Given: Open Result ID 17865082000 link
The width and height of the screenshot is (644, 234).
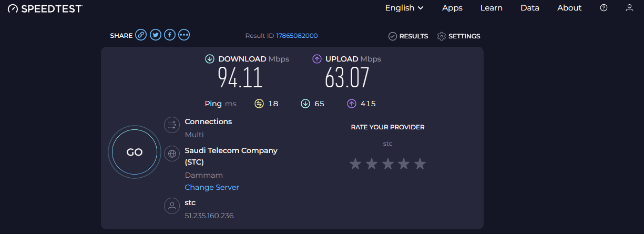Looking at the screenshot, I should [x=297, y=36].
